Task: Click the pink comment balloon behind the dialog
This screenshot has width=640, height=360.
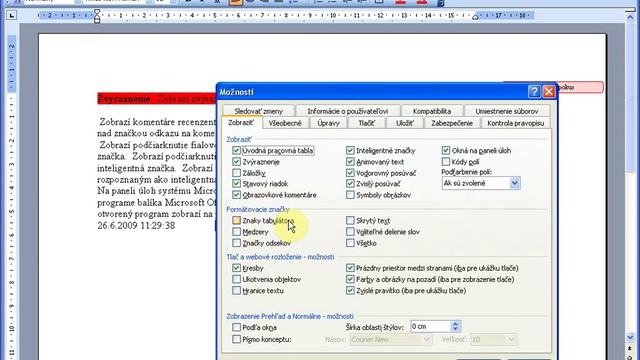Action: pos(580,87)
